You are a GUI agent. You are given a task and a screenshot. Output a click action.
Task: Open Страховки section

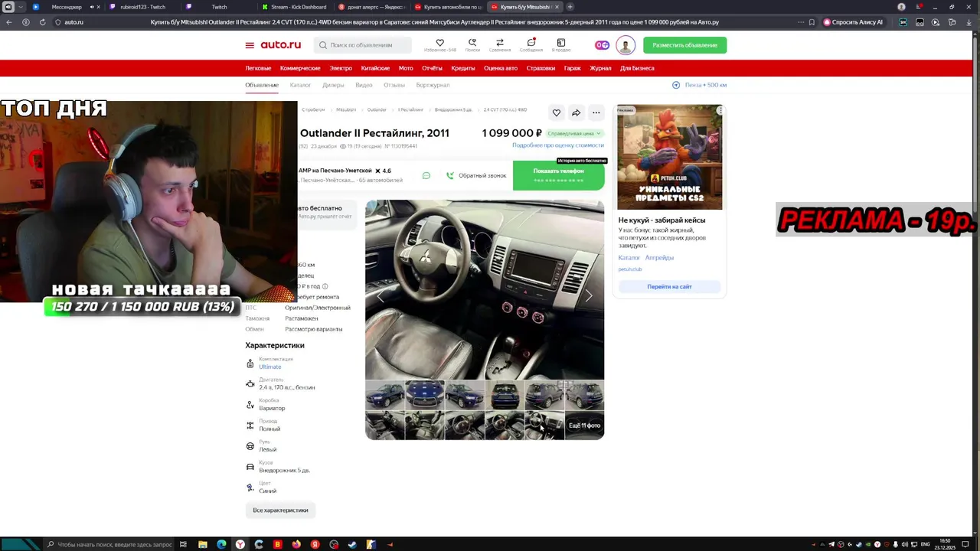tap(541, 68)
